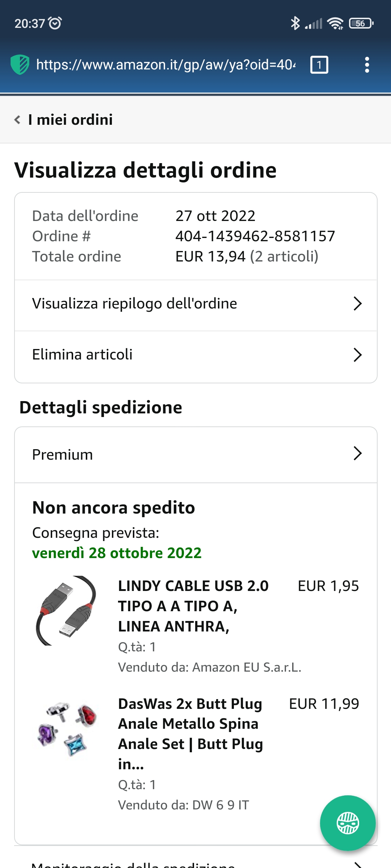Tap the alarm clock status icon
Image resolution: width=391 pixels, height=868 pixels.
tap(55, 23)
